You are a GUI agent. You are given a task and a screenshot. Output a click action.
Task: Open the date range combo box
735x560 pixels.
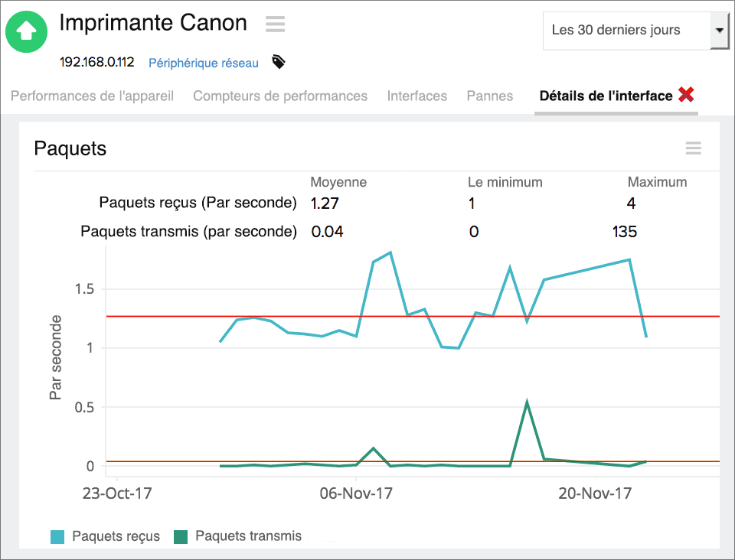(x=635, y=30)
